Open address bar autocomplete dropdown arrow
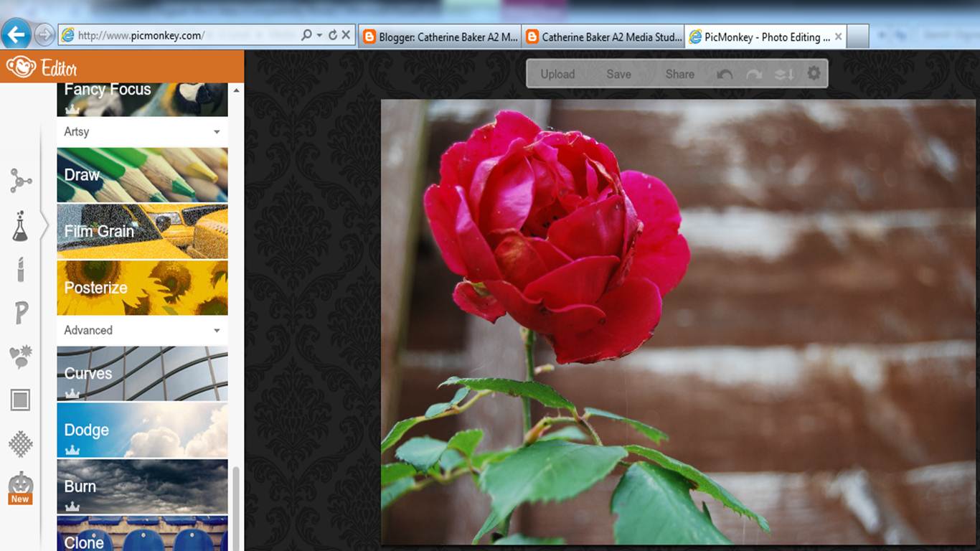This screenshot has height=551, width=980. pyautogui.click(x=319, y=34)
